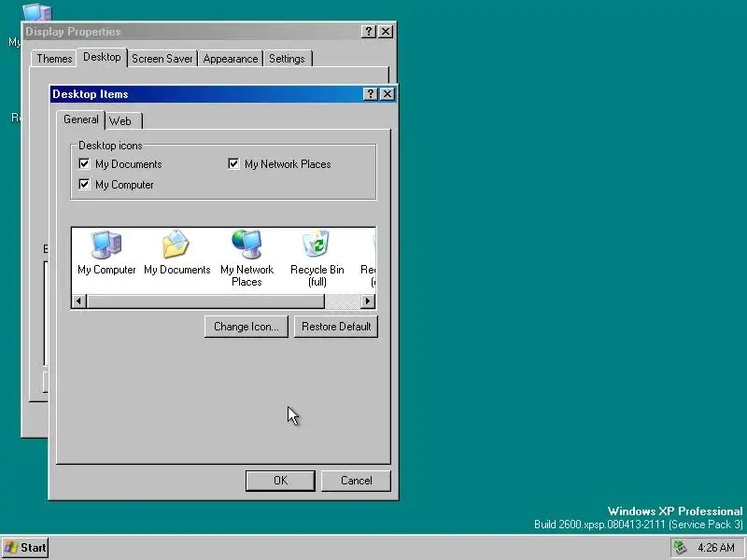
Task: Select the Recycle Bin (full) icon
Action: (x=317, y=259)
